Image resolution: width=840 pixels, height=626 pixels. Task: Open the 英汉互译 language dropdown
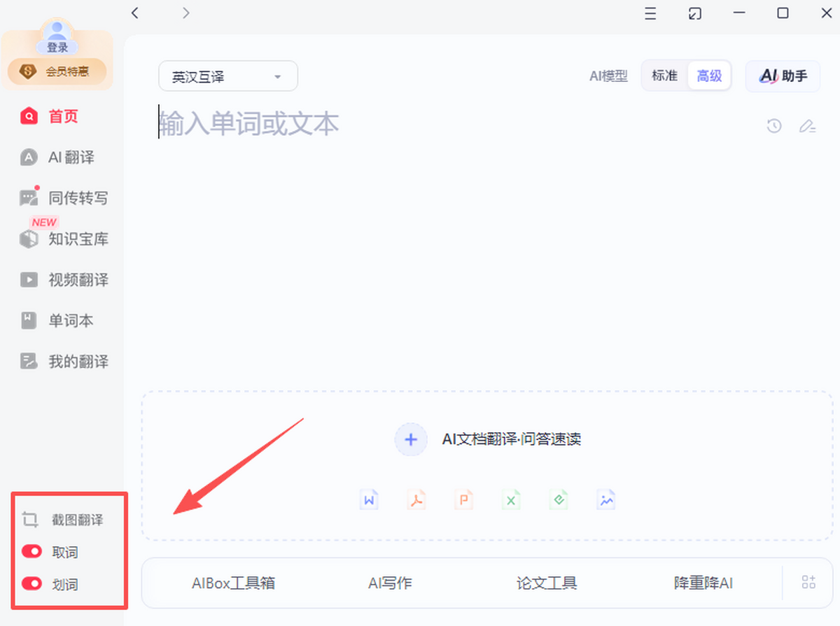coord(227,76)
